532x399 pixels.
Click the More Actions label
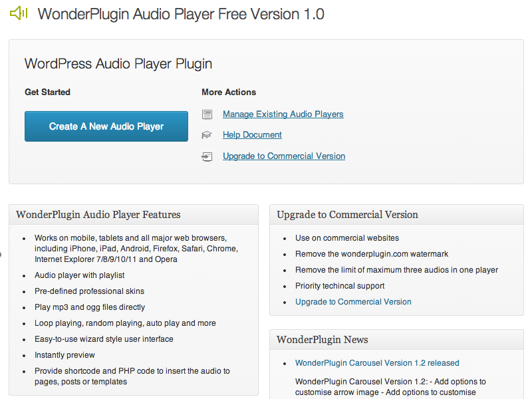[x=229, y=92]
